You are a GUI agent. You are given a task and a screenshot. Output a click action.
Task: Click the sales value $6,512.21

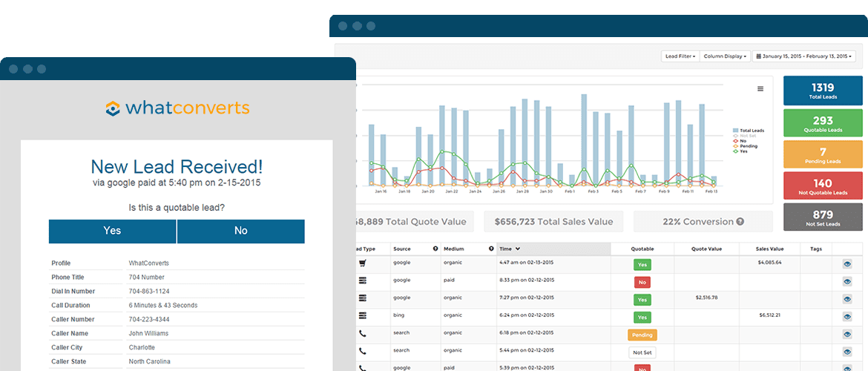pos(769,315)
